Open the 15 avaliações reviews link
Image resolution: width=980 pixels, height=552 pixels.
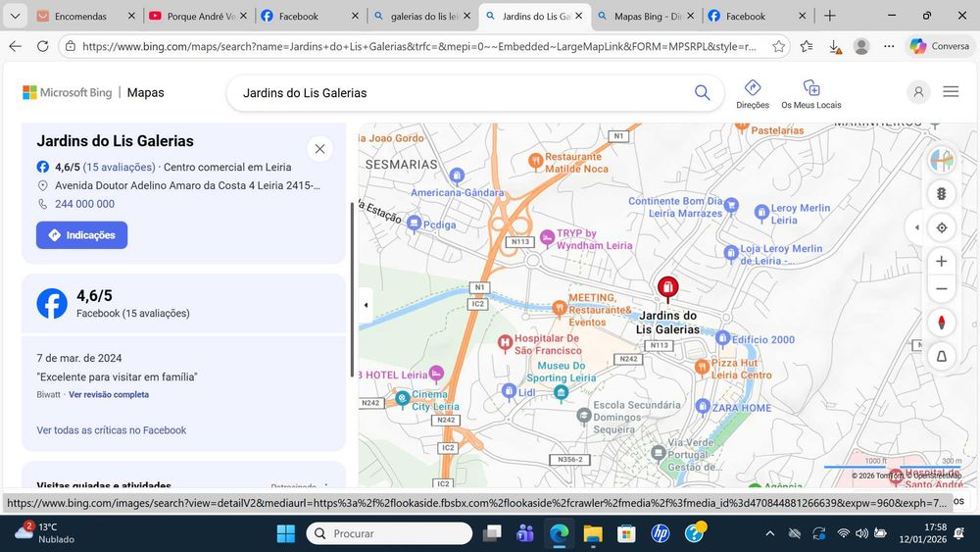click(x=119, y=167)
